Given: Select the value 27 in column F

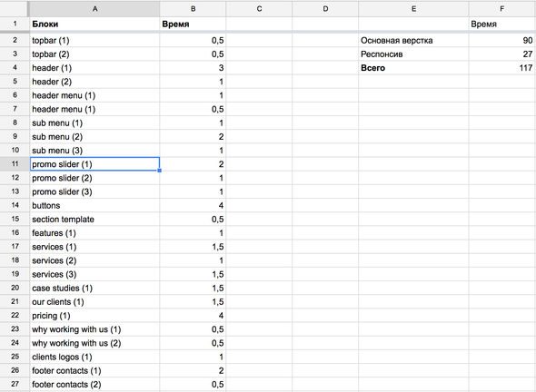Looking at the screenshot, I should [502, 54].
